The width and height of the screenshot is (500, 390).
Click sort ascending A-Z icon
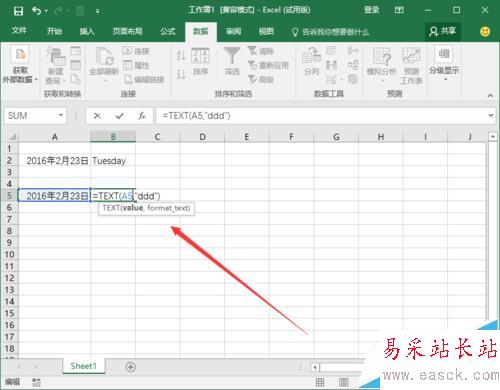181,55
